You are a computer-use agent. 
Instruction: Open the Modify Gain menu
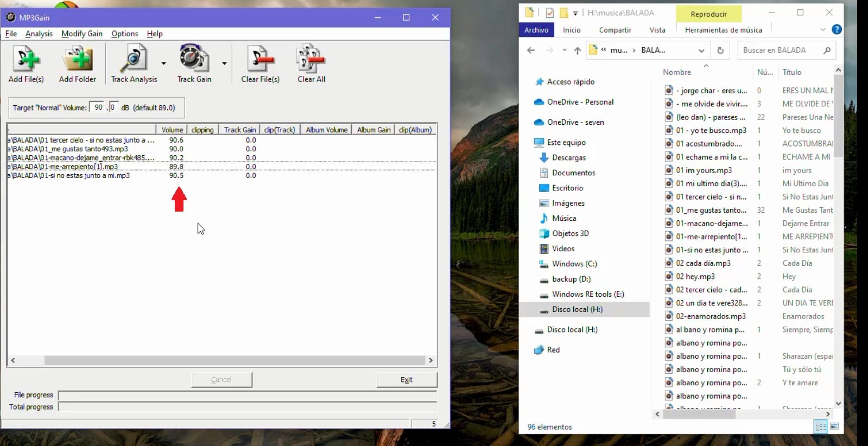pyautogui.click(x=82, y=34)
